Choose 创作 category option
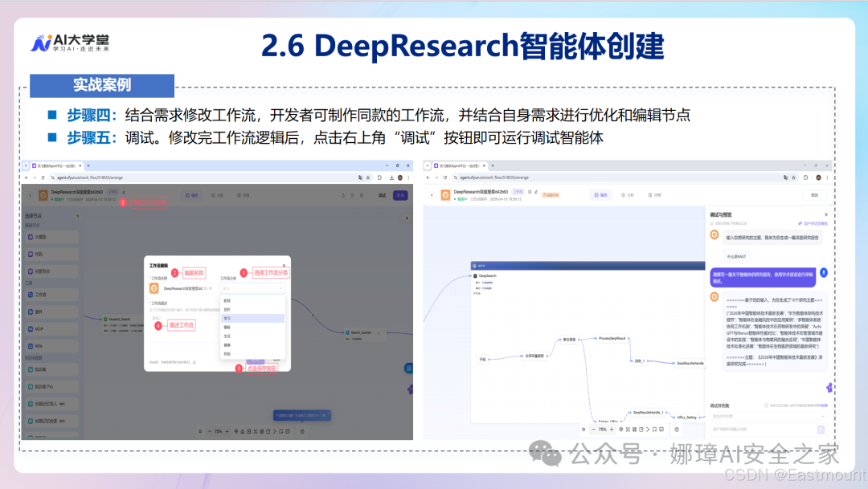The height and width of the screenshot is (489, 868). pyautogui.click(x=252, y=309)
